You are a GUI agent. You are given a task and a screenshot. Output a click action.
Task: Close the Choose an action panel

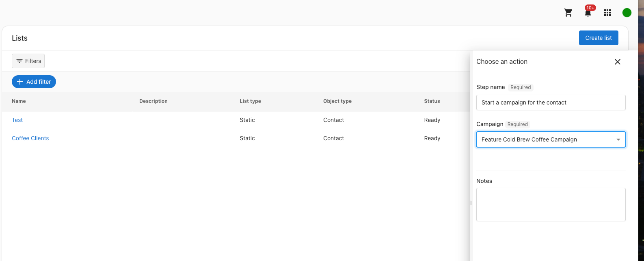(x=618, y=62)
